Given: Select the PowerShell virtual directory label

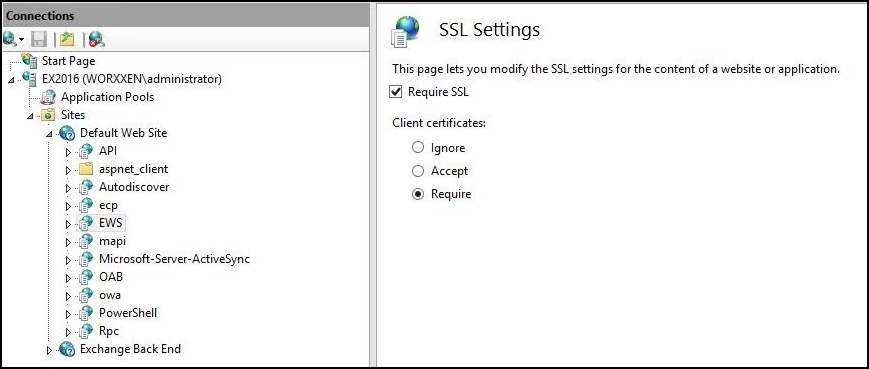Looking at the screenshot, I should [x=128, y=313].
